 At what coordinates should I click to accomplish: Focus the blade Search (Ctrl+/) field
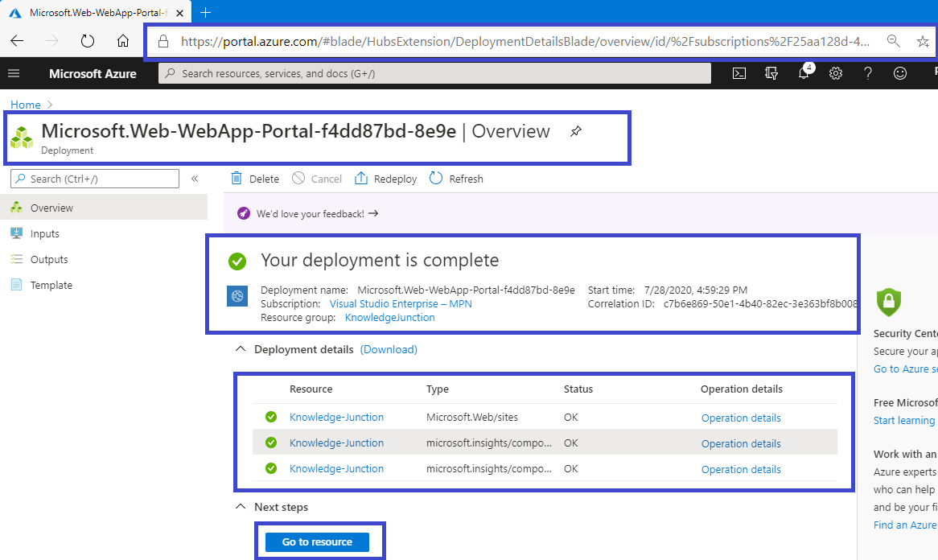pos(95,179)
